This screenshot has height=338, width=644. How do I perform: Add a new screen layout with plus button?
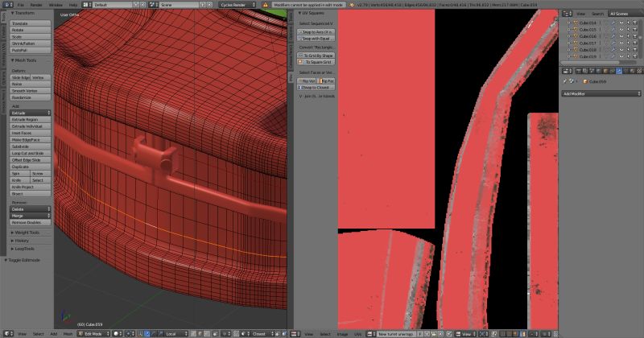(x=136, y=5)
